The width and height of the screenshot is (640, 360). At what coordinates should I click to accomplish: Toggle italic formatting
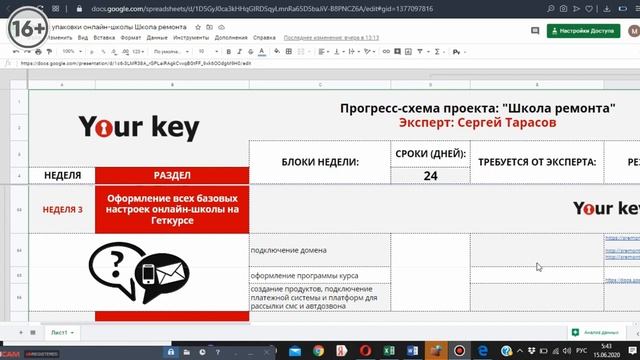coord(240,52)
